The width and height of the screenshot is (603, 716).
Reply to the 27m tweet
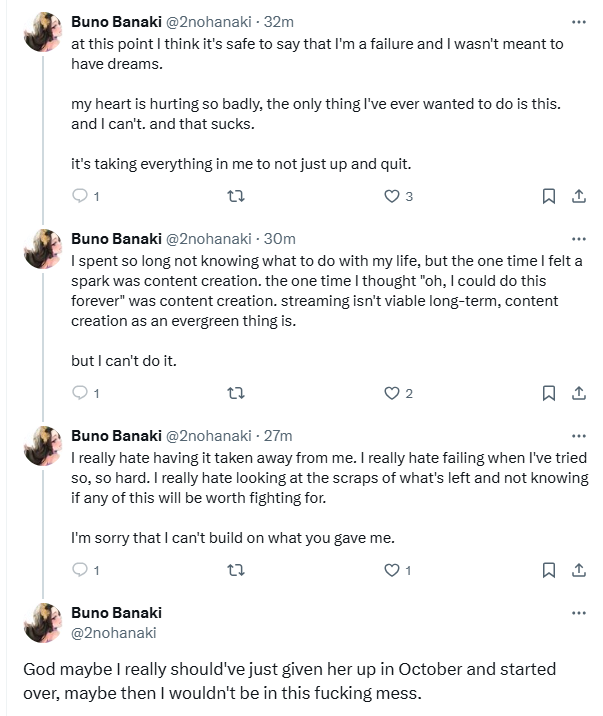tap(81, 571)
